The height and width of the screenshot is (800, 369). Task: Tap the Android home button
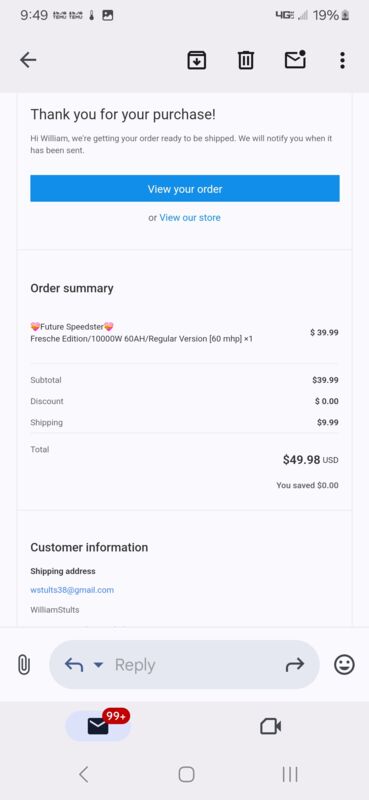(186, 774)
